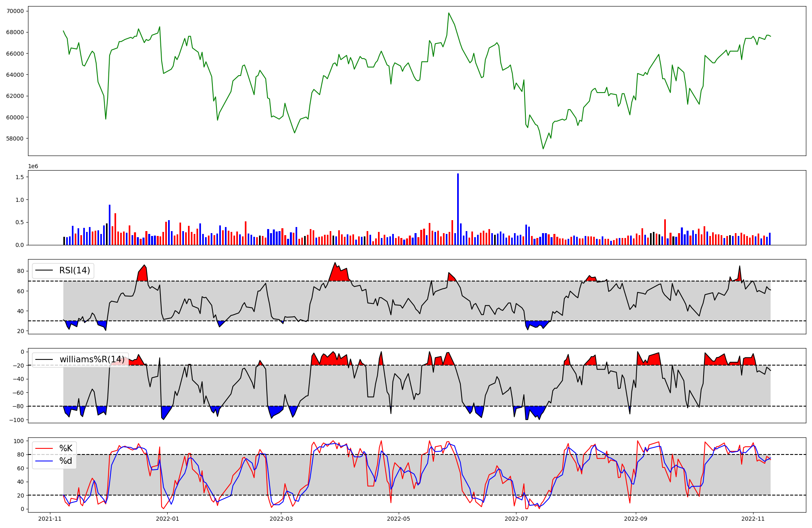Click the RSI(14) legend label
Image resolution: width=812 pixels, height=528 pixels.
pyautogui.click(x=75, y=270)
